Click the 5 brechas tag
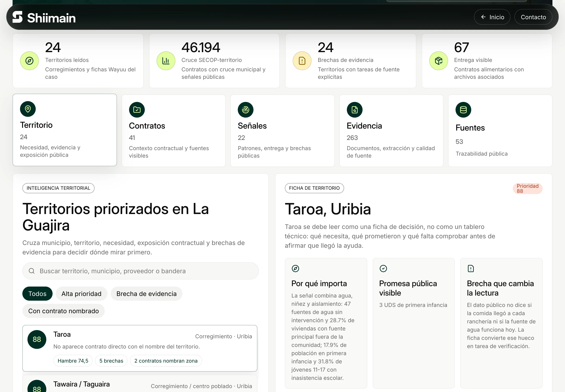This screenshot has height=392, width=565. coord(111,361)
